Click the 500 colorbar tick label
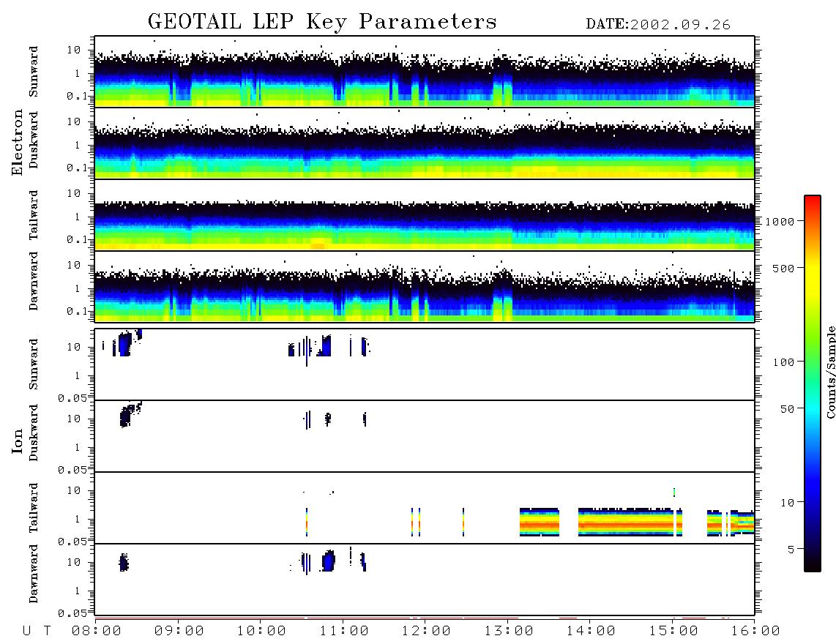Image resolution: width=836 pixels, height=644 pixels. (784, 268)
